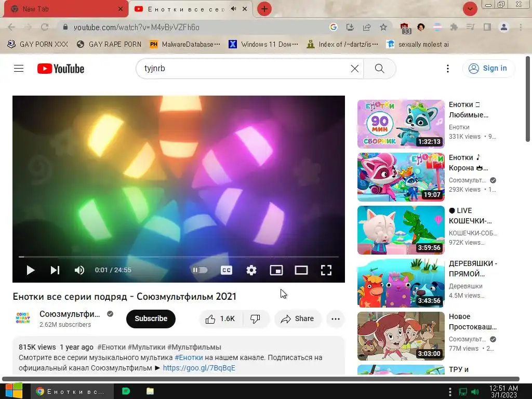Image resolution: width=532 pixels, height=399 pixels.
Task: Open more actions under the video
Action: 336,318
